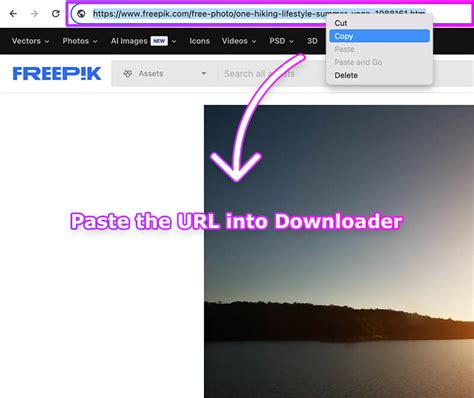Go forward using the browser forward arrow
Image resolution: width=474 pixels, height=398 pixels.
click(34, 14)
